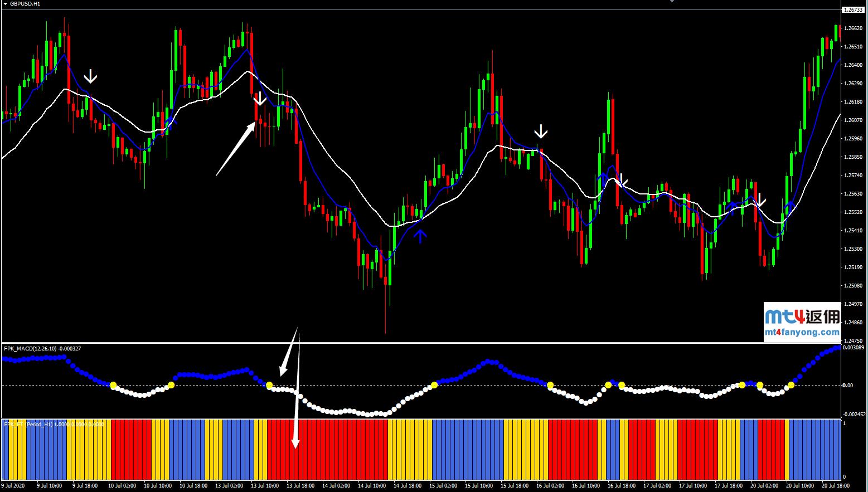The image size is (868, 492).
Task: Click the white down arrow near 20 Jul 02:00
Action: coord(759,199)
